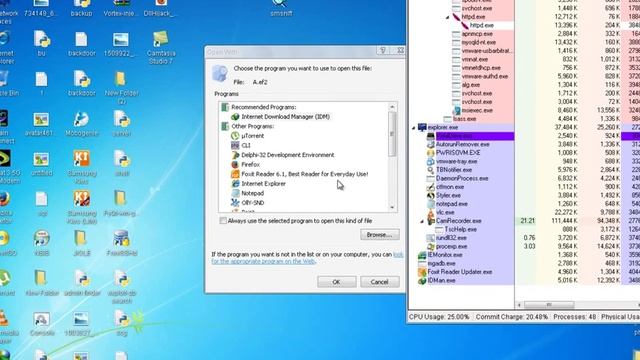Image resolution: width=640 pixels, height=360 pixels.
Task: Select Notepad in the Open With list
Action: [247, 193]
